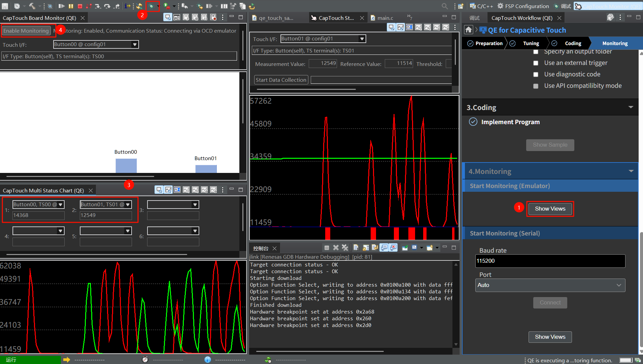Click progress bar in status bar corner
Screen dimensions: 643x364
pos(626,360)
